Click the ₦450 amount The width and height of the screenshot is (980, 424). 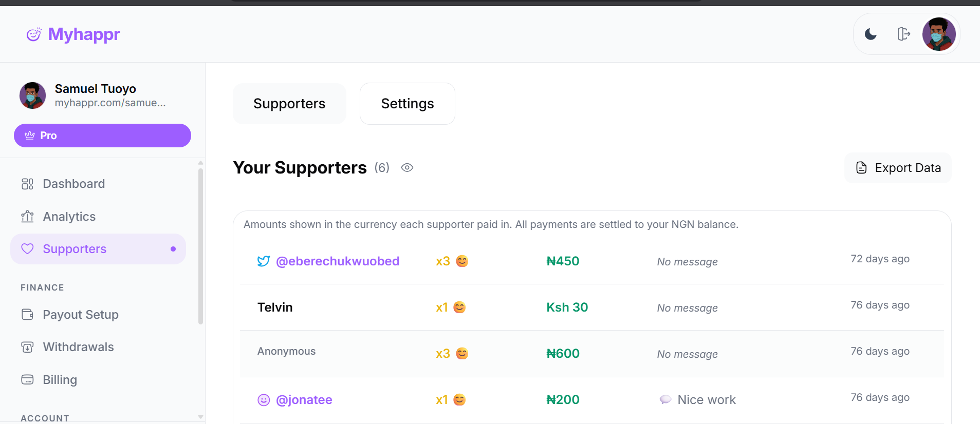tap(563, 261)
